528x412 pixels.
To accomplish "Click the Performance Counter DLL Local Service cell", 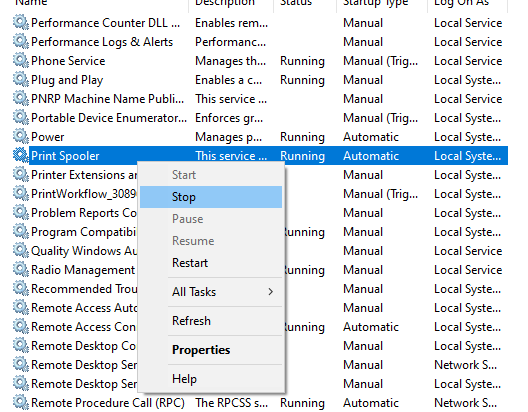I will [x=468, y=23].
